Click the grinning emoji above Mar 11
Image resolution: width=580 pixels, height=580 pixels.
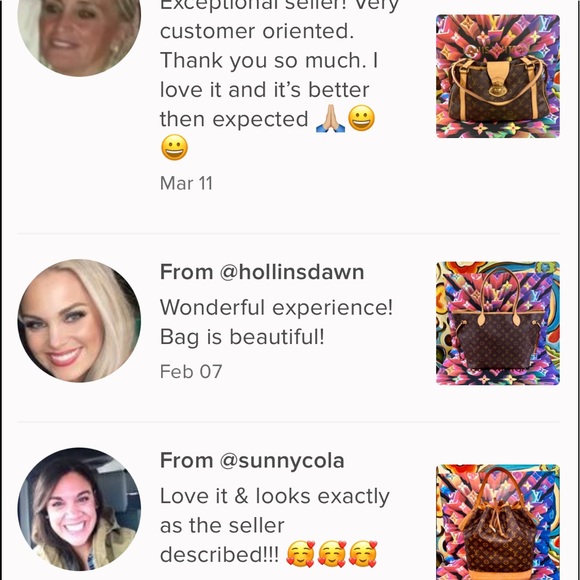click(x=175, y=147)
